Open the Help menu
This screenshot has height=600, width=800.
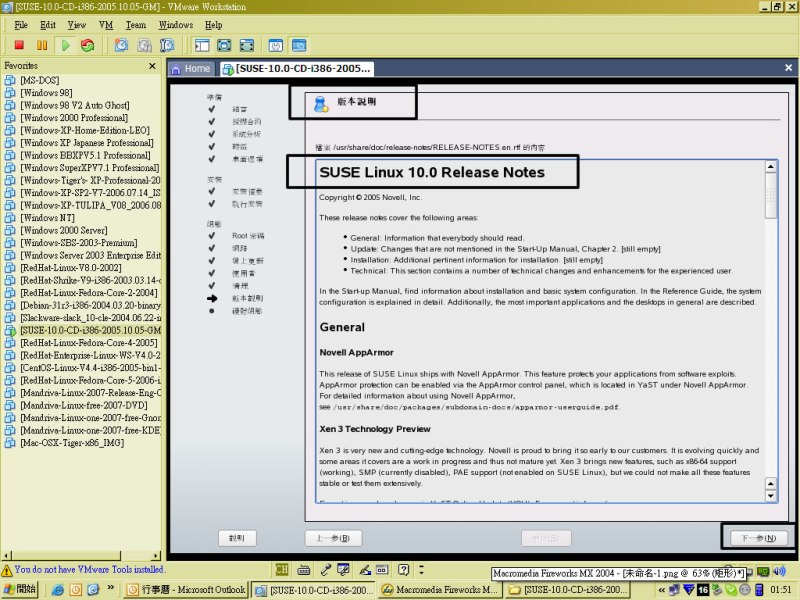click(x=214, y=25)
